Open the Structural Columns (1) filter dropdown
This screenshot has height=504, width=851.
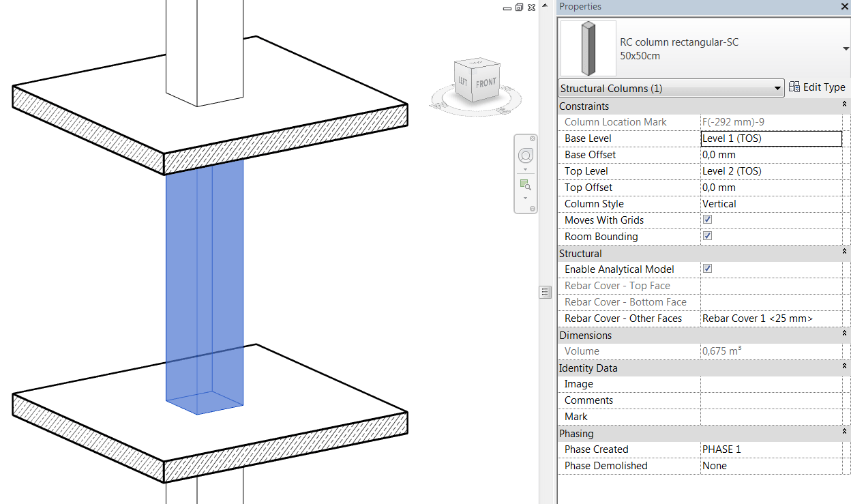(777, 87)
